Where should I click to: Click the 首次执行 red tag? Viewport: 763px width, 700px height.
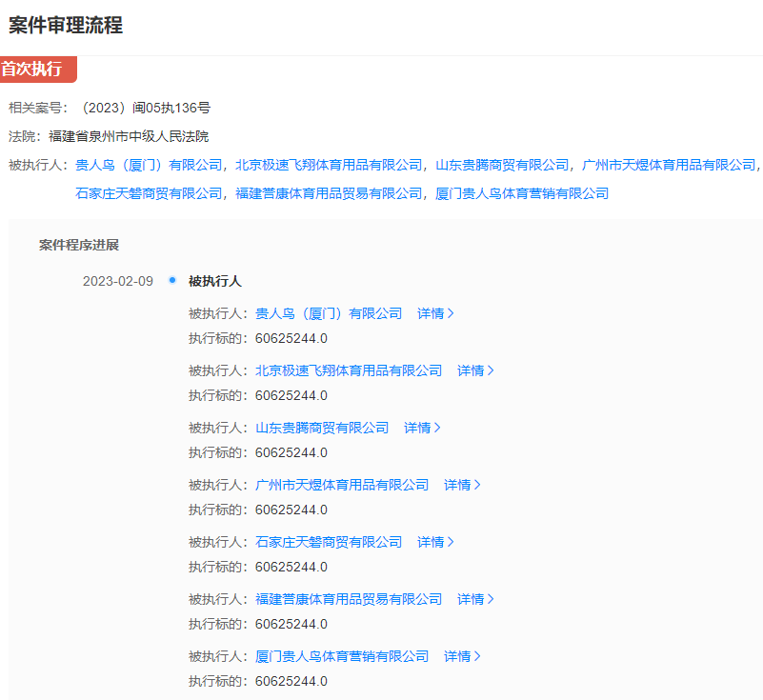coord(36,69)
